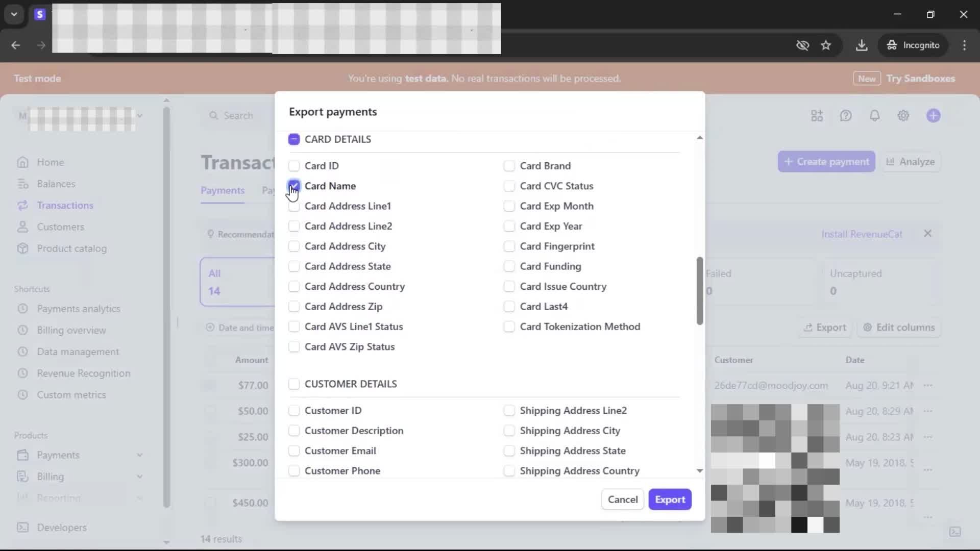Open the apps grid icon

click(x=817, y=116)
